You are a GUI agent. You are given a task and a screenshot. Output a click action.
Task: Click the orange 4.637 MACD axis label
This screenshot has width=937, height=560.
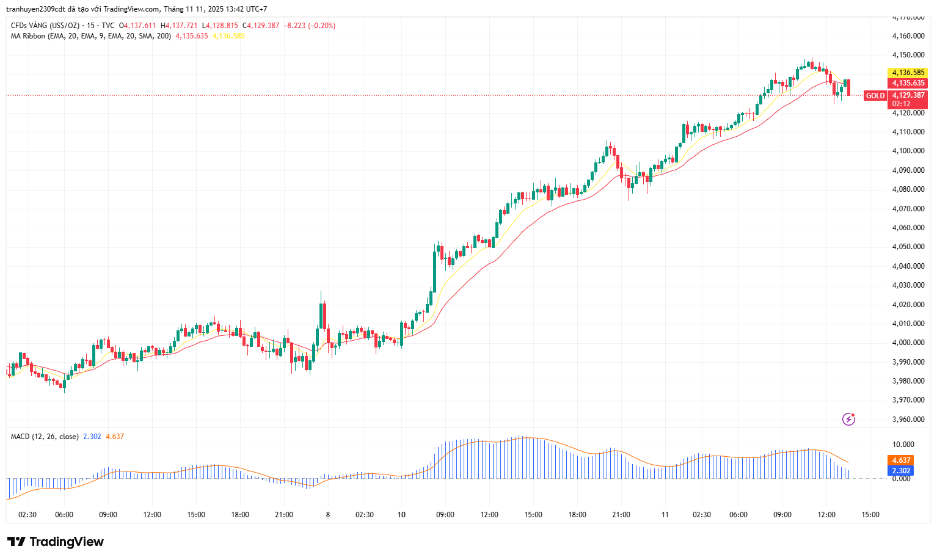click(x=901, y=460)
